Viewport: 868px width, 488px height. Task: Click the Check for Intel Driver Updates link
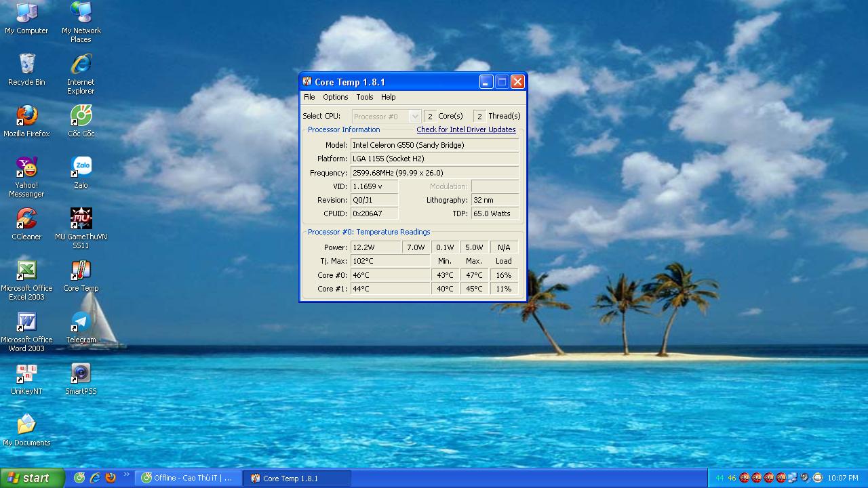(x=466, y=129)
